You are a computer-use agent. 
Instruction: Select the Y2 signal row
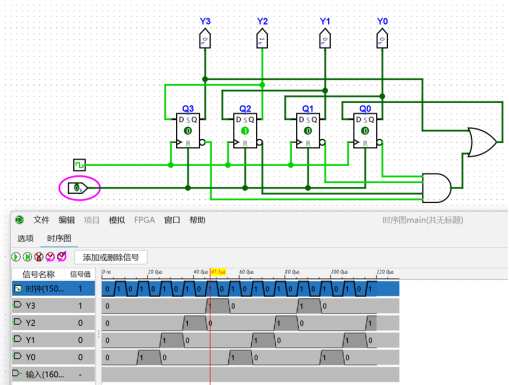53,323
